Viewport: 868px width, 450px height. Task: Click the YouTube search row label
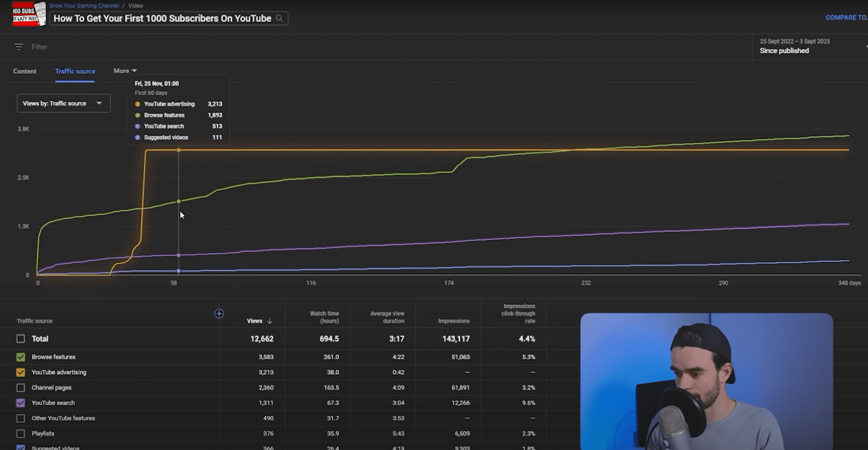coord(53,403)
